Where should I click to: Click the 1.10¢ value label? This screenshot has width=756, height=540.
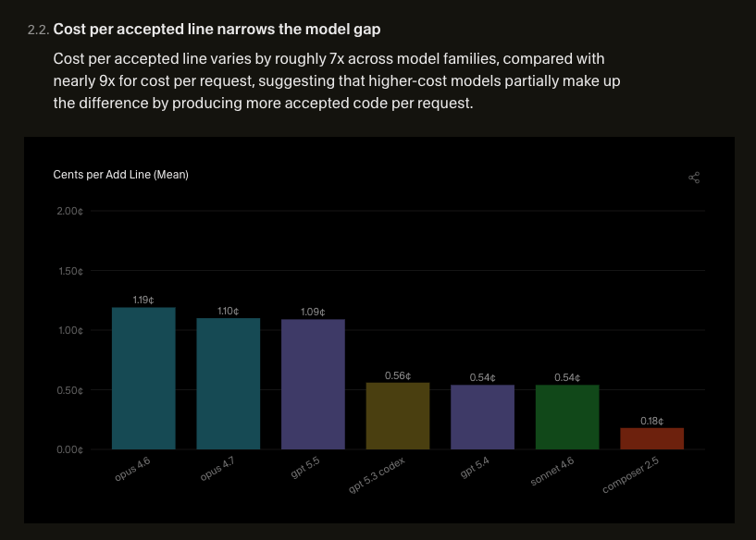(x=228, y=311)
